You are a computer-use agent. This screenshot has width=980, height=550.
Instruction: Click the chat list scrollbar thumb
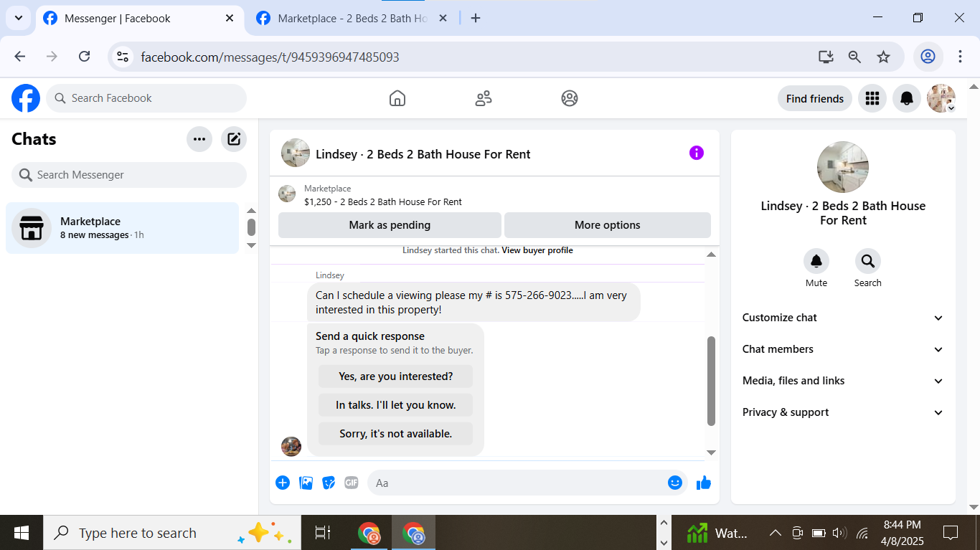[251, 227]
